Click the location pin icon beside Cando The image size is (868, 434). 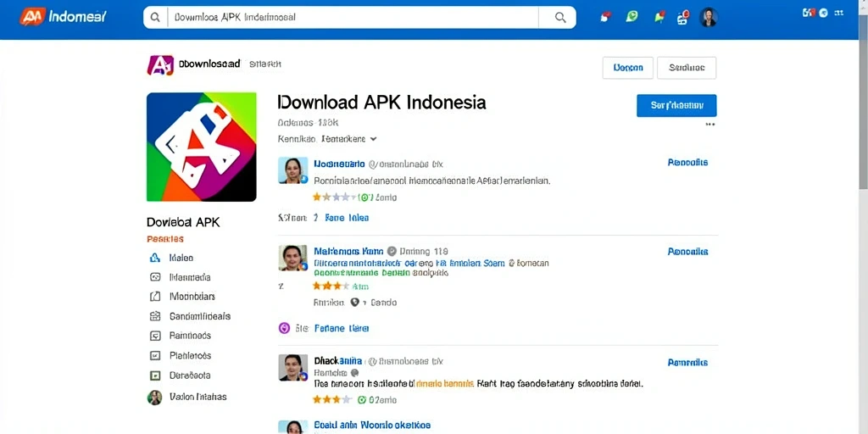coord(355,303)
